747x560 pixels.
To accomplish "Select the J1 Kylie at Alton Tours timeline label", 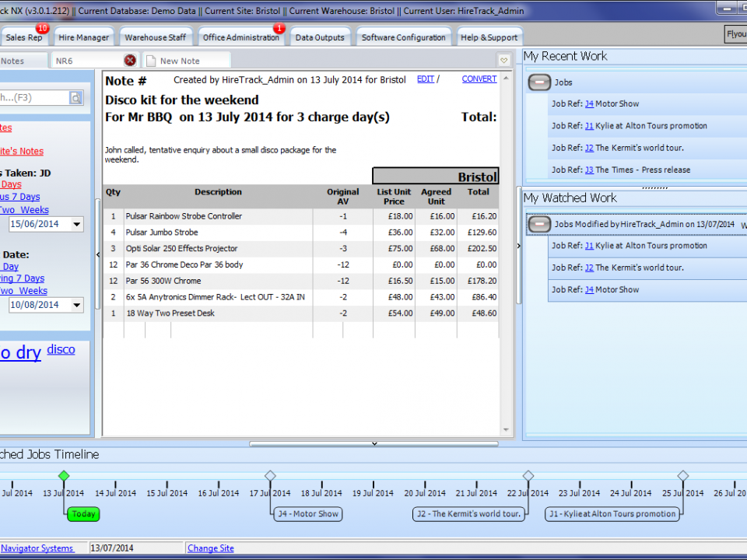I will point(612,514).
